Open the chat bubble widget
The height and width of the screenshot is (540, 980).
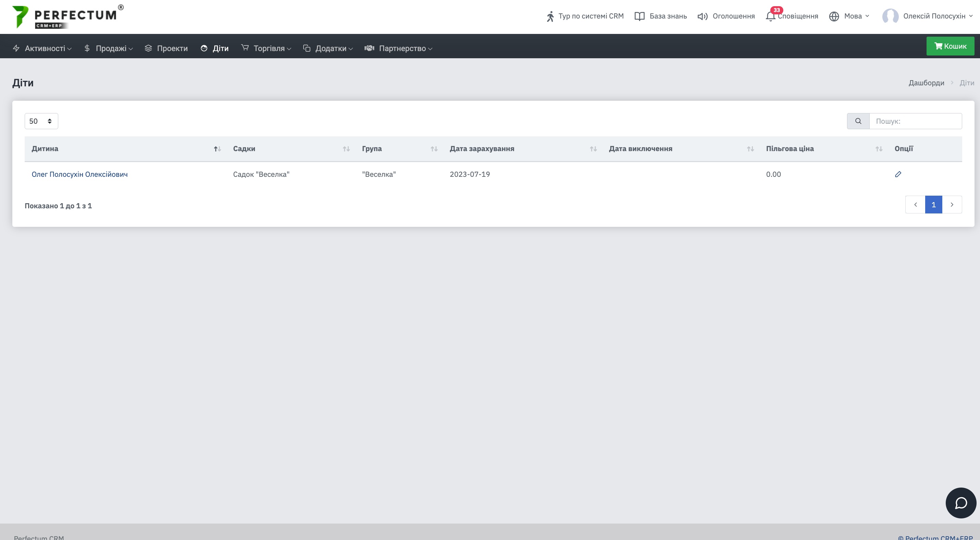960,503
